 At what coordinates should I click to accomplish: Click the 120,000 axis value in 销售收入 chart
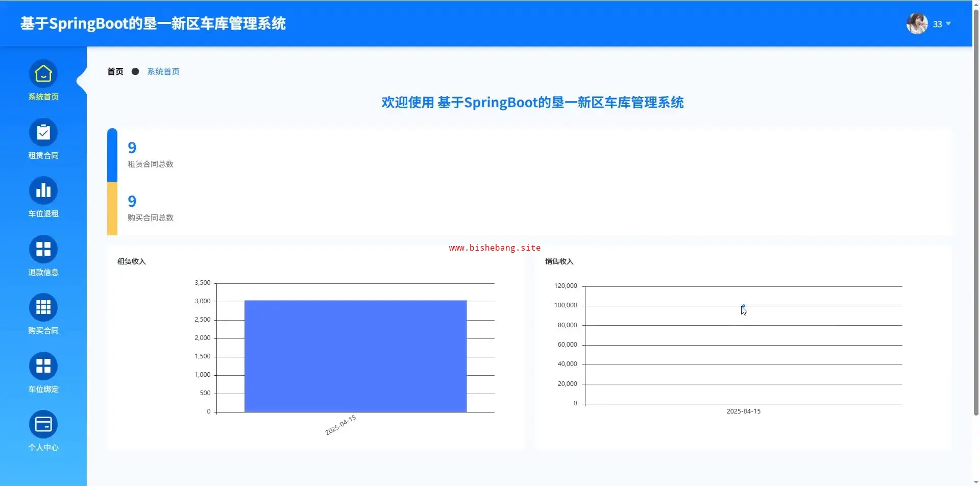point(566,286)
